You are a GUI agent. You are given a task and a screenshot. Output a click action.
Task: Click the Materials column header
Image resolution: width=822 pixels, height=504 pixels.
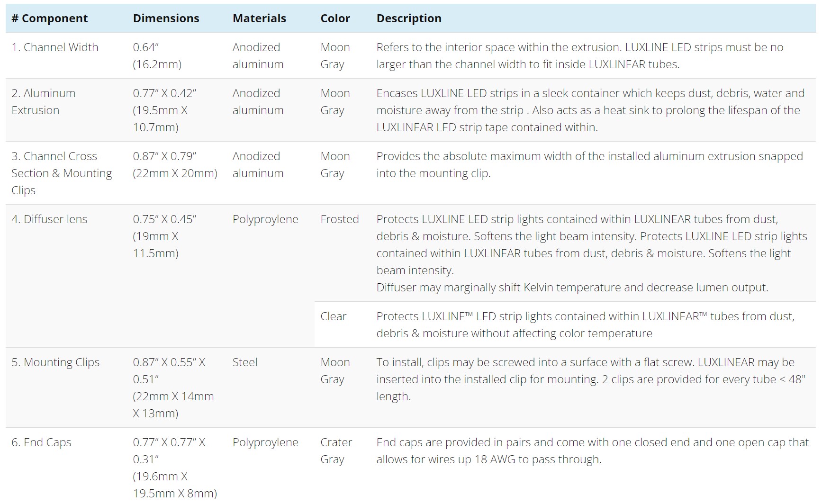pos(259,18)
